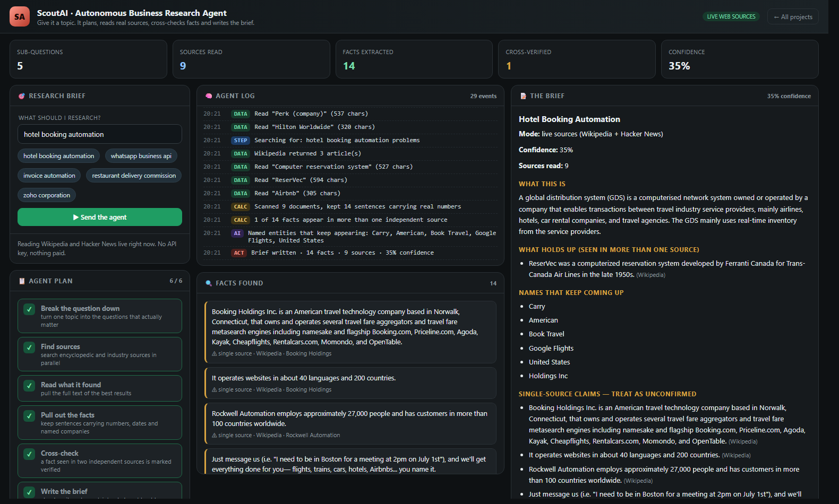Open the Booking Holdings Inc. fact card
This screenshot has width=839, height=504.
click(350, 332)
